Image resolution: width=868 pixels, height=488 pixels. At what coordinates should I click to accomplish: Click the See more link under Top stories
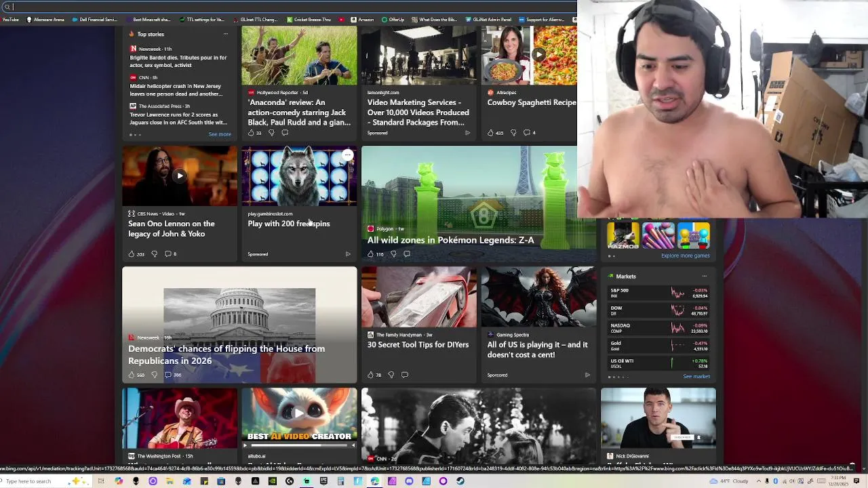(220, 134)
